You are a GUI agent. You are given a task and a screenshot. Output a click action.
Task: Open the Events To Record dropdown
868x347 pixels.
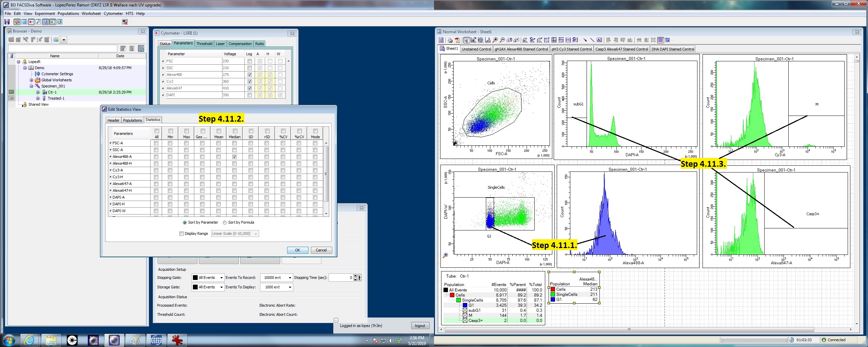pos(290,278)
